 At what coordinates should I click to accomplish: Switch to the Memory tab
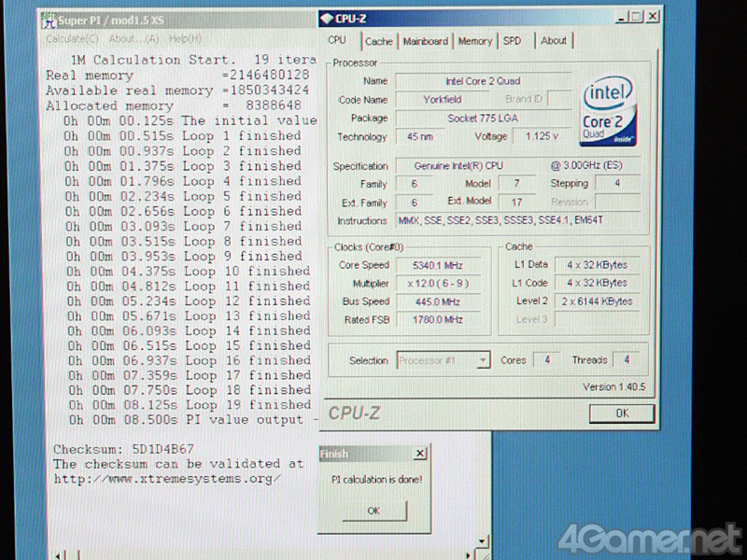475,41
